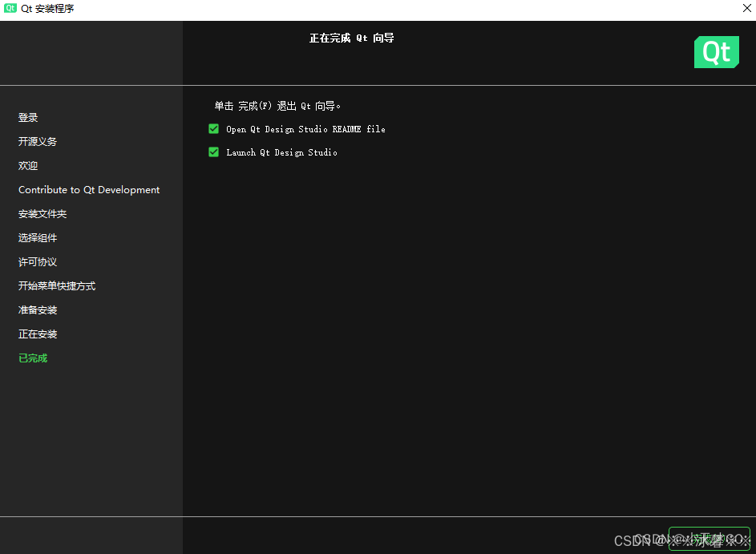Screen dimensions: 756x554
Task: Click the Qt icon in the title bar
Action: (x=10, y=8)
